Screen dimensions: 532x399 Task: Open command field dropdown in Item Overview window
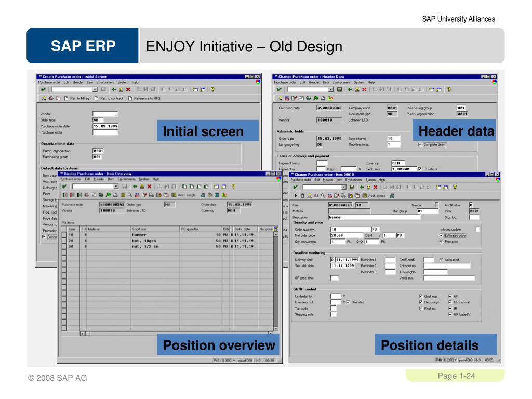[116, 187]
